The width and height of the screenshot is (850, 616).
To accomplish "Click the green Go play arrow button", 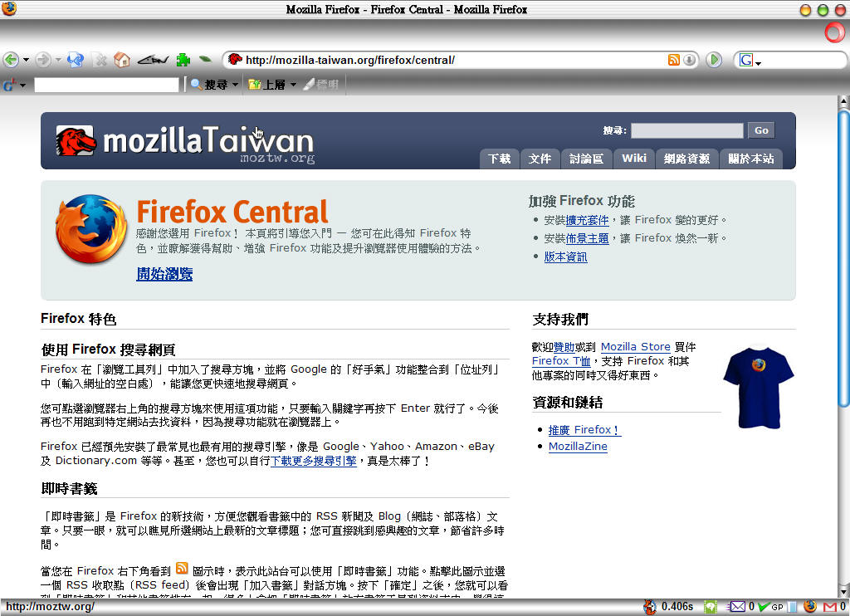I will [714, 60].
